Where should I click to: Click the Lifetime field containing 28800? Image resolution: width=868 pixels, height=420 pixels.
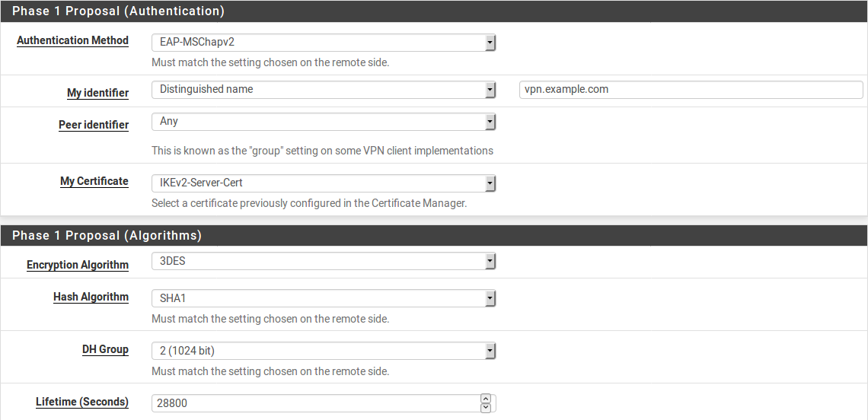[x=315, y=403]
